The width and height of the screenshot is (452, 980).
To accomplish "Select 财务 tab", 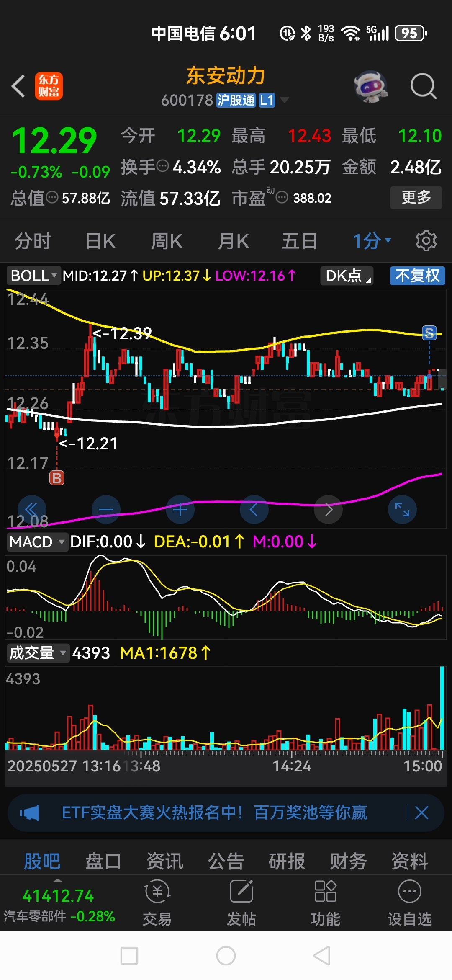I will pyautogui.click(x=348, y=861).
